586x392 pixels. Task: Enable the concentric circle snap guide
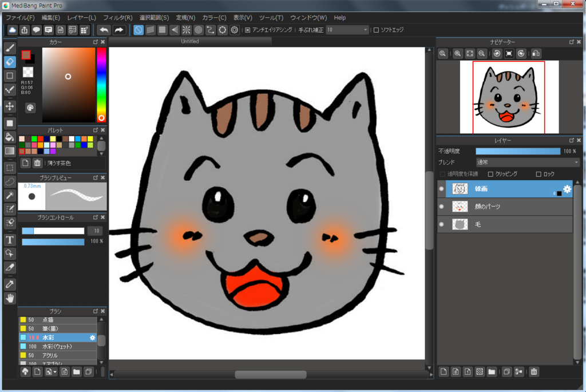(199, 30)
